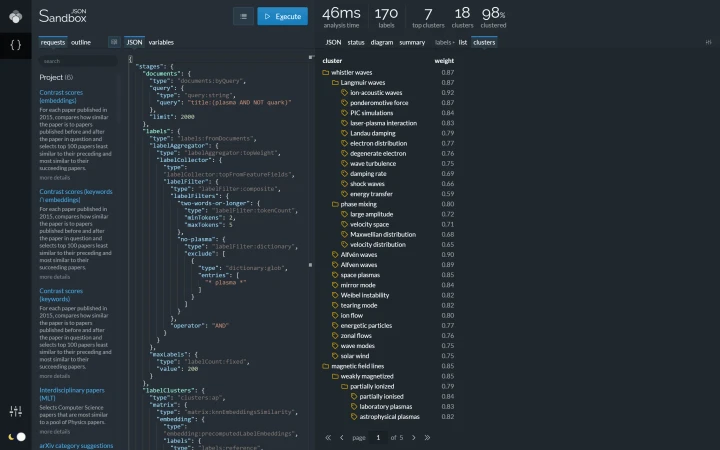Collapse the magnetic field lines folder
720x450 pixels.
[326, 366]
